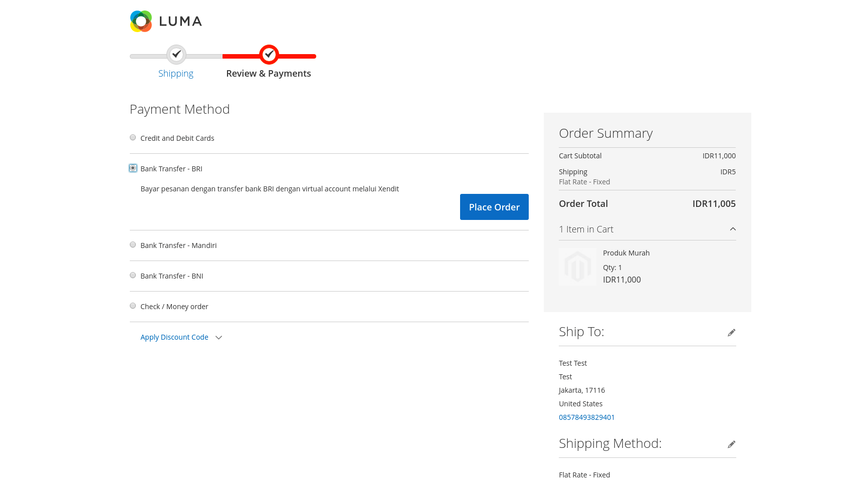Click the Luma store logo

[x=165, y=21]
